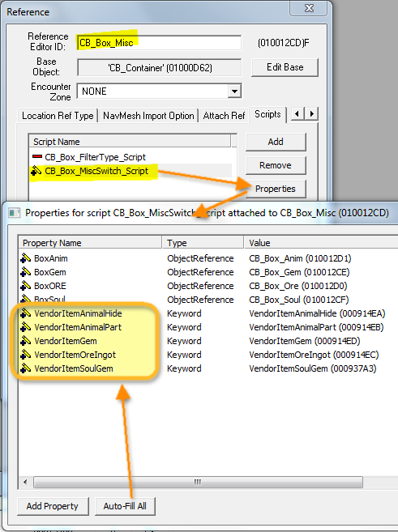Click the Edit Base button
The height and width of the screenshot is (532, 398).
click(285, 67)
